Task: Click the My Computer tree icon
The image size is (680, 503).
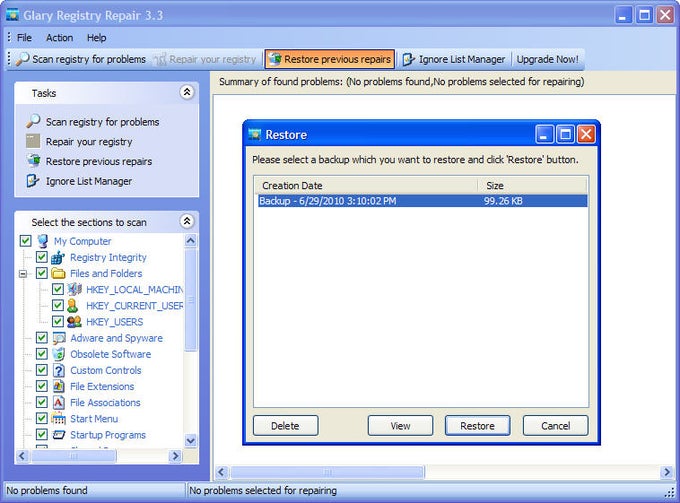Action: pos(42,241)
